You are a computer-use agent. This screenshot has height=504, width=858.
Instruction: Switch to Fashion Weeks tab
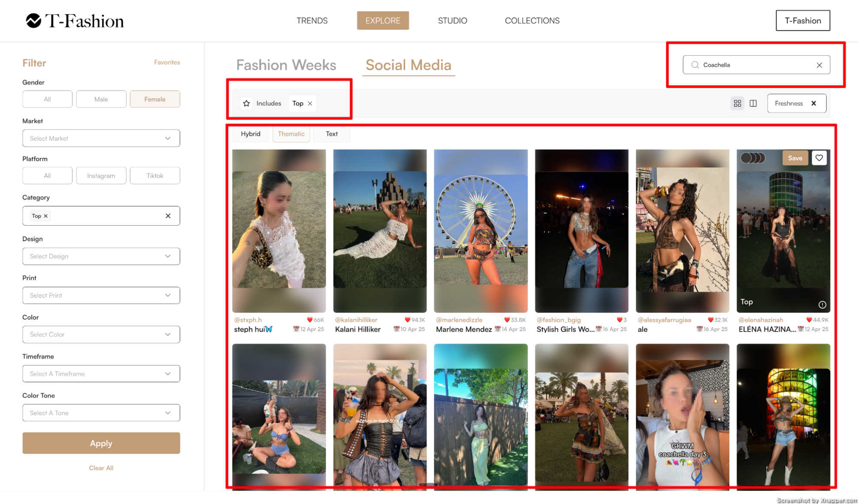coord(286,65)
